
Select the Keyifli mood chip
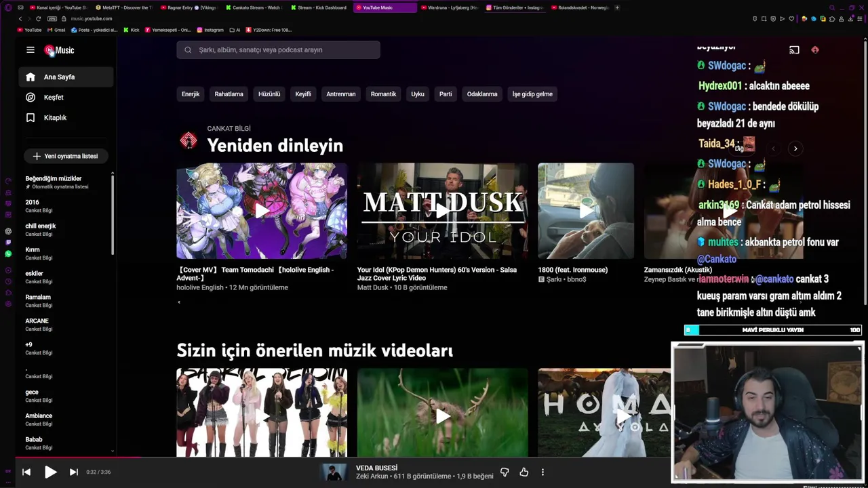(303, 94)
